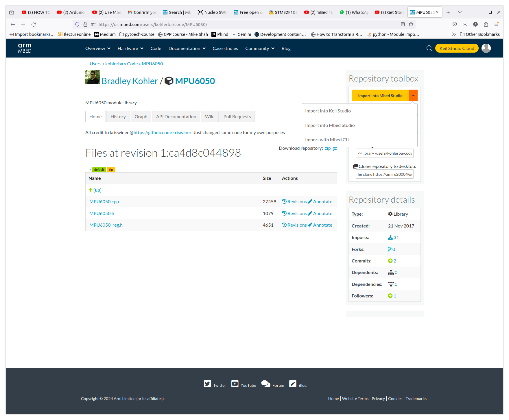Go back to previous page
The image size is (509, 420).
[13, 25]
